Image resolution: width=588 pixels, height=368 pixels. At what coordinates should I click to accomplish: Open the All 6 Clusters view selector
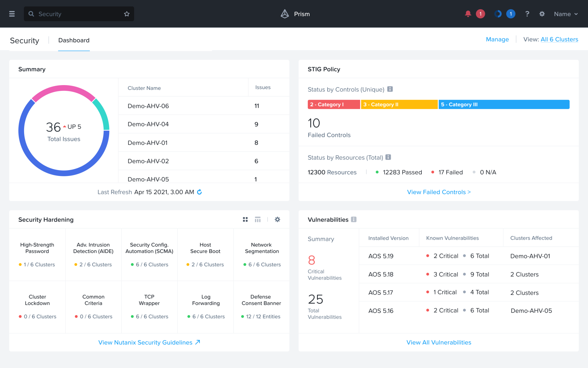[x=559, y=39]
